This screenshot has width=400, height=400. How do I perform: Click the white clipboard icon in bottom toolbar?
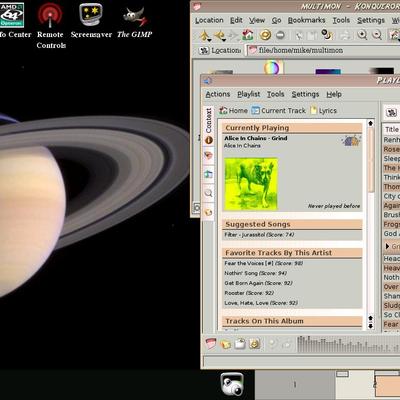(x=240, y=344)
